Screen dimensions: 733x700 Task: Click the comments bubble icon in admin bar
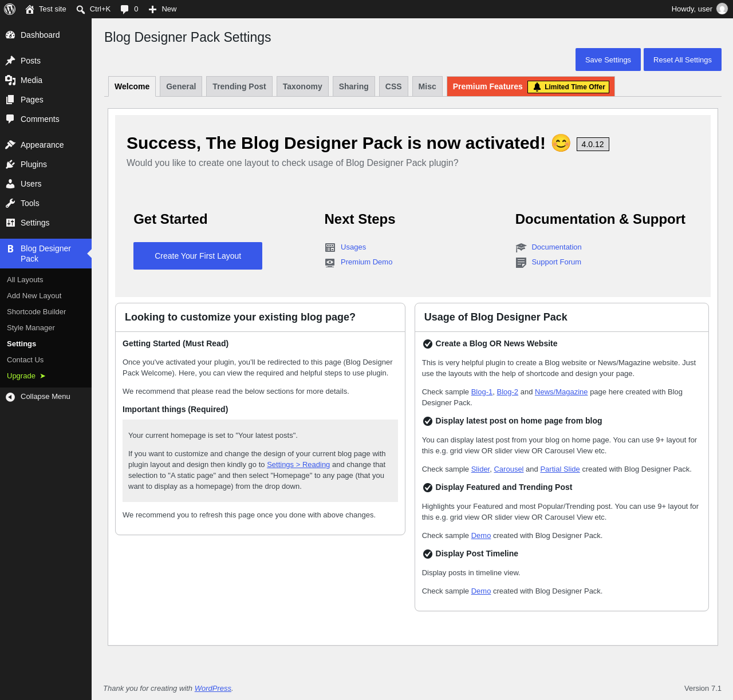pyautogui.click(x=125, y=9)
